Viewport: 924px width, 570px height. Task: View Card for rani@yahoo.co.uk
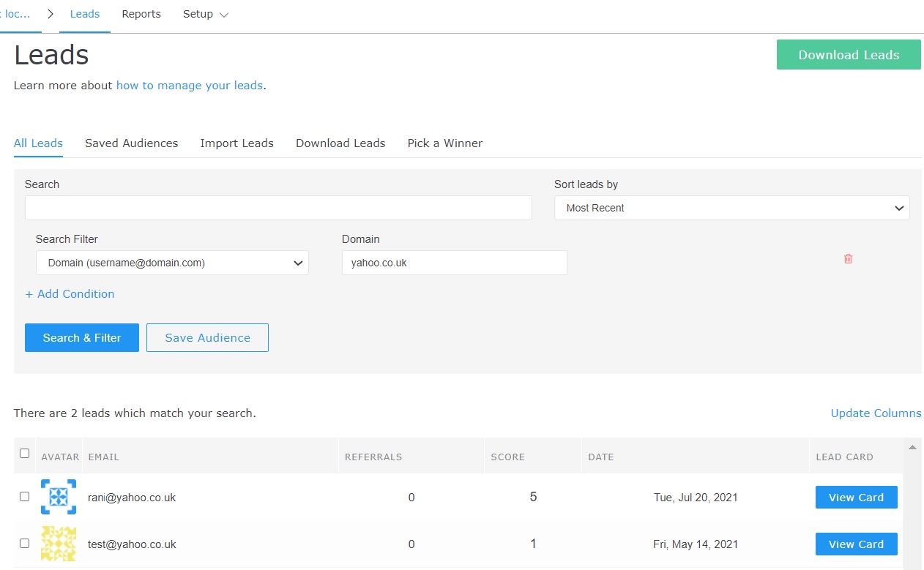tap(856, 497)
